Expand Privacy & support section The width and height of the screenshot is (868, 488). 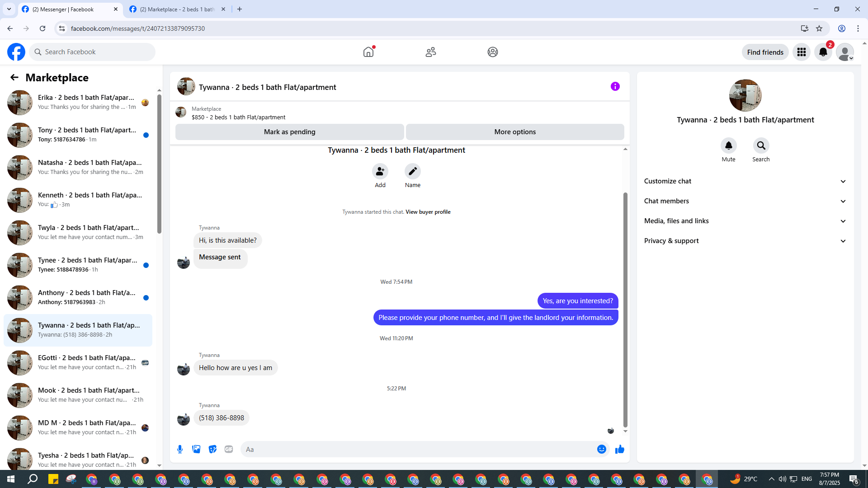(x=745, y=241)
